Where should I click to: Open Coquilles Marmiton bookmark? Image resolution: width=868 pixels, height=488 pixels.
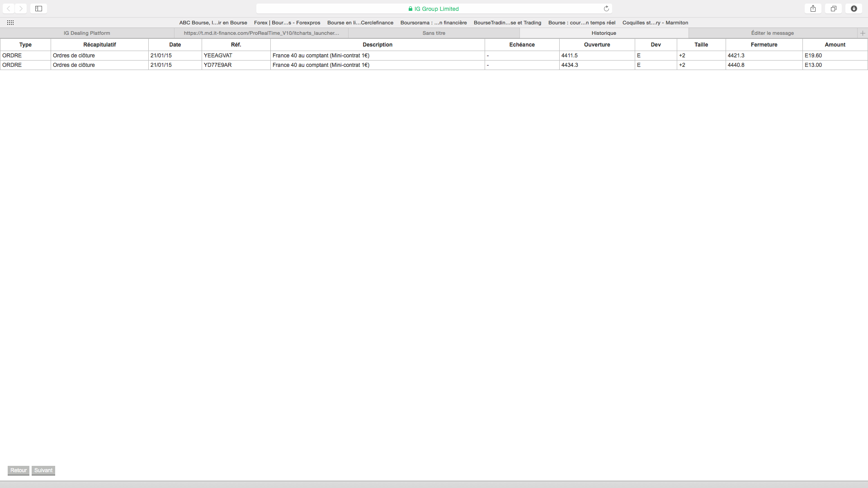click(655, 23)
